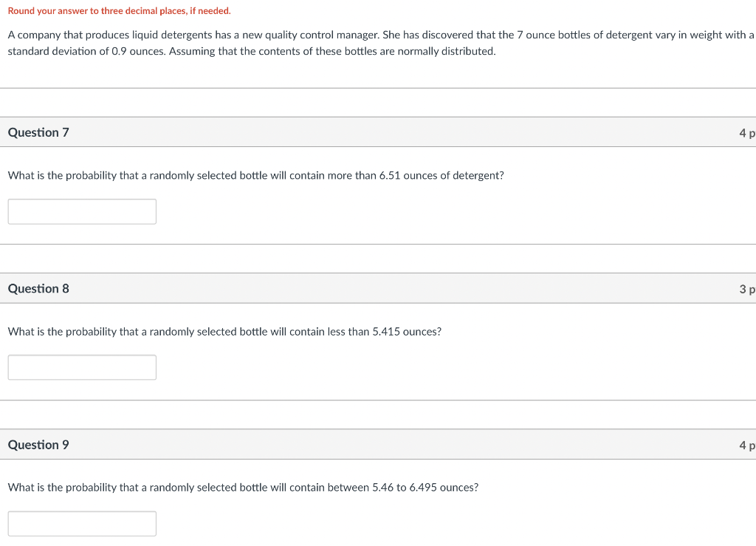Select the Question 9 header

38,445
